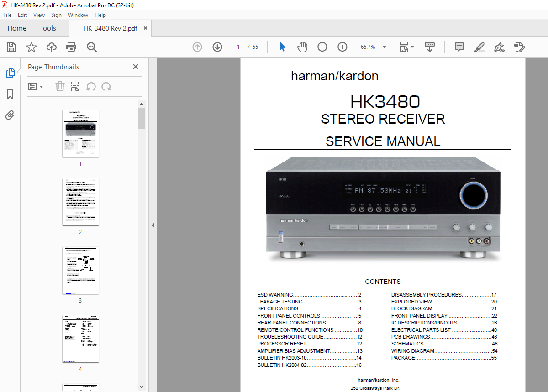Click AMPLIFIER BIAS ADJUSTMENT entry

click(309, 351)
